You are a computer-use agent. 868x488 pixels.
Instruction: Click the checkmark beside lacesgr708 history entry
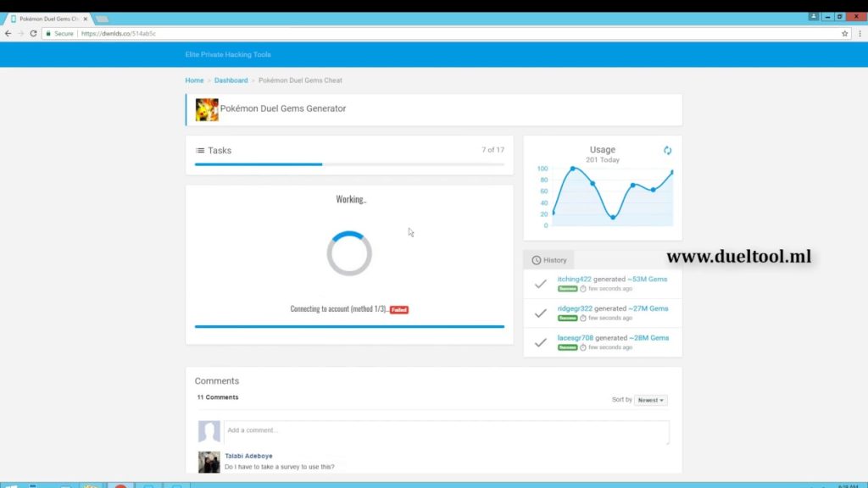[540, 342]
